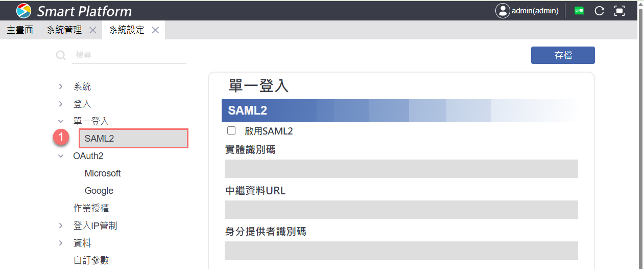The height and width of the screenshot is (269, 644).
Task: Collapse the 單一登入 tree node
Action: pyautogui.click(x=61, y=122)
